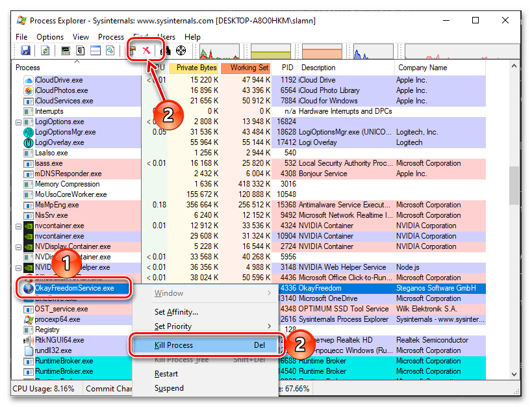Click the red X Kill Process icon
532x407 pixels.
pos(146,51)
